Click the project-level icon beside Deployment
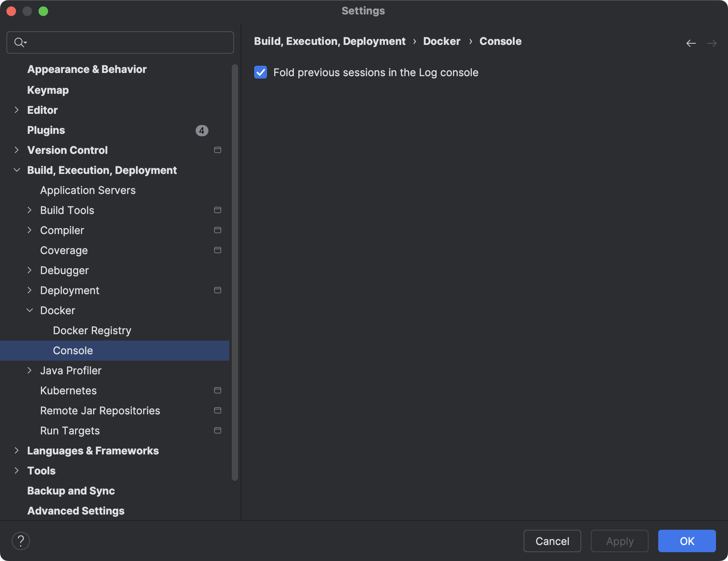Screen dimensions: 728x561 point(218,290)
